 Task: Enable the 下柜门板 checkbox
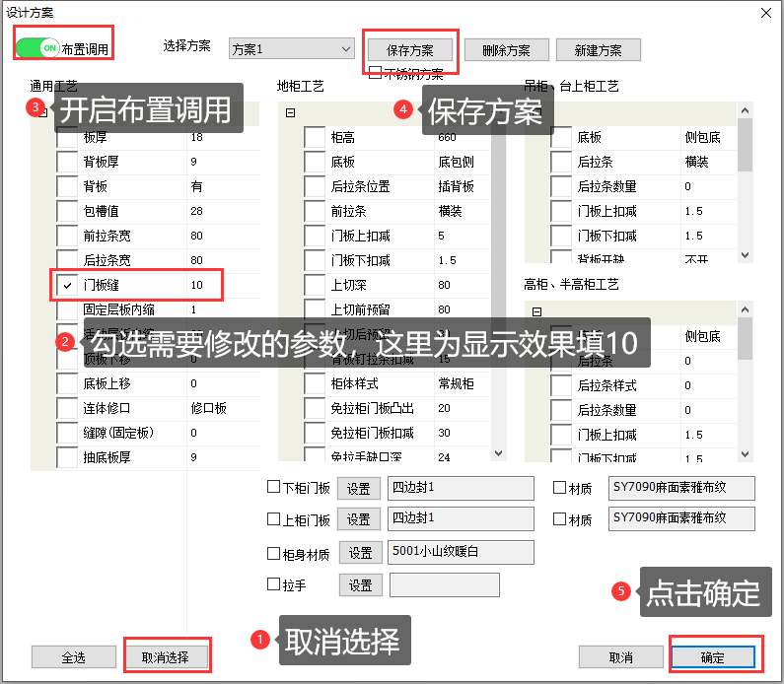click(274, 487)
